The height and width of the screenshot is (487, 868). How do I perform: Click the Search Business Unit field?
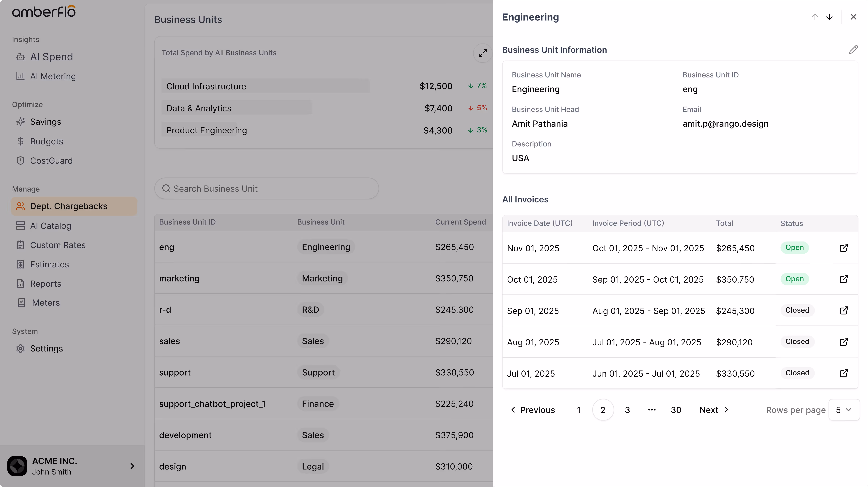[266, 189]
